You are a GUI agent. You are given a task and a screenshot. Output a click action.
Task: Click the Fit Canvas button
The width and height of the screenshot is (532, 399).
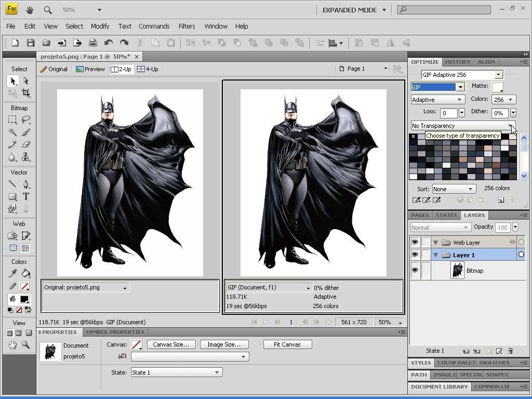pyautogui.click(x=287, y=345)
